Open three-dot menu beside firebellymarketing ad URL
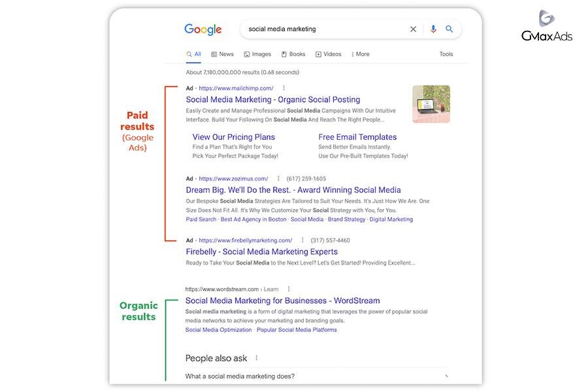Viewport: 588px width, 392px height. pos(302,240)
